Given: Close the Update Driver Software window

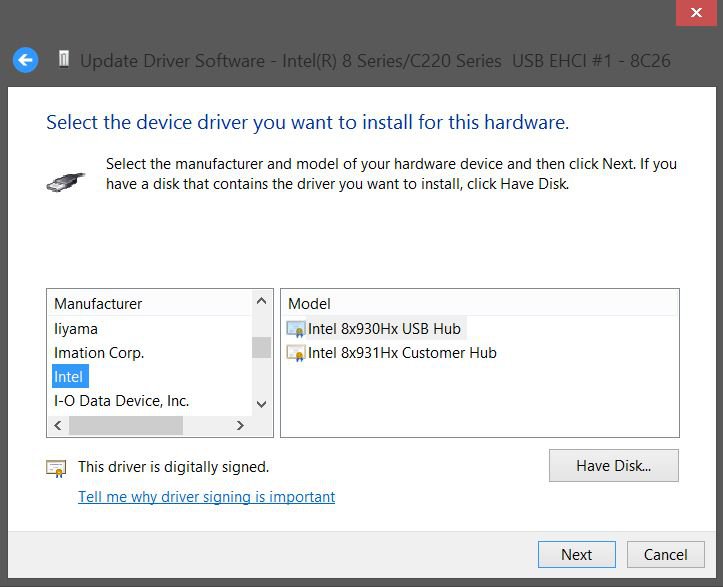Looking at the screenshot, I should click(x=696, y=13).
